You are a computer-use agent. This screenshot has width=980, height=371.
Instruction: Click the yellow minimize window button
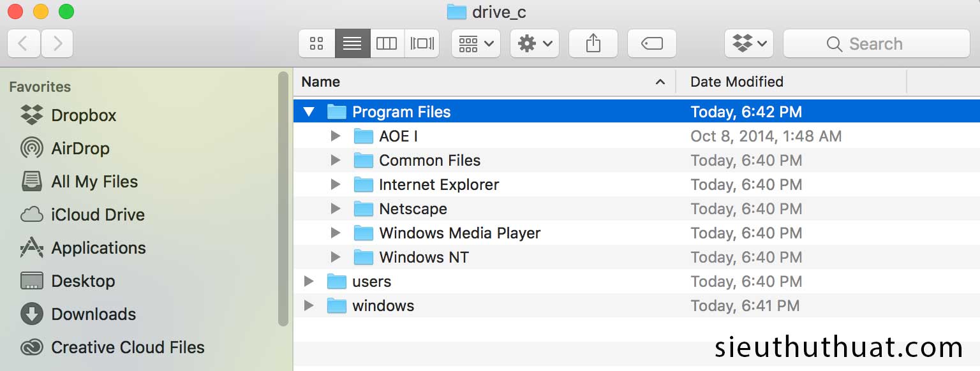tap(41, 11)
